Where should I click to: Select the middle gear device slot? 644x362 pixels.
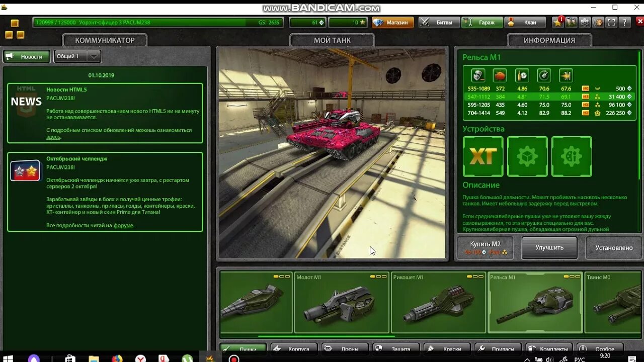[527, 156]
